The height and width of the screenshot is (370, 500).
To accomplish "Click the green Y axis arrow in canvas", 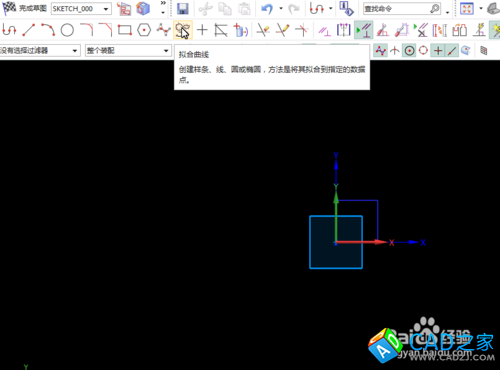I will click(x=336, y=216).
